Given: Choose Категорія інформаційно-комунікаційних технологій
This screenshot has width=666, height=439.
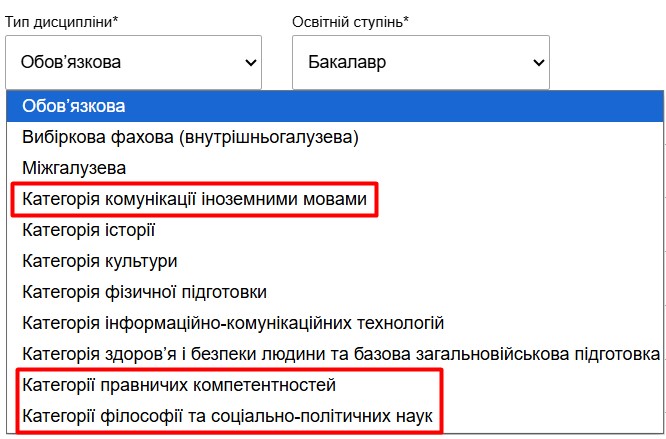Looking at the screenshot, I should [x=232, y=323].
